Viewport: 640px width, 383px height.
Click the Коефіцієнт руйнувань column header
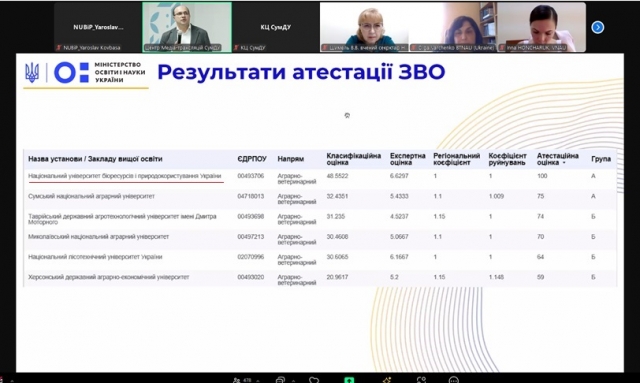[508, 159]
